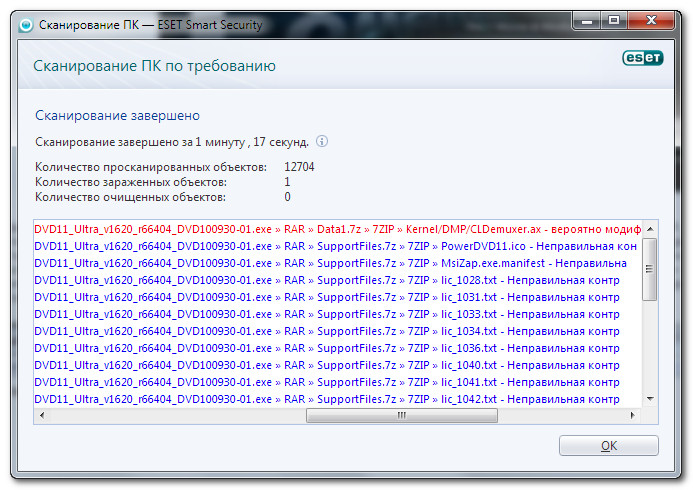The width and height of the screenshot is (693, 490).
Task: Click horizontal scrollbar right arrow
Action: pyautogui.click(x=632, y=415)
